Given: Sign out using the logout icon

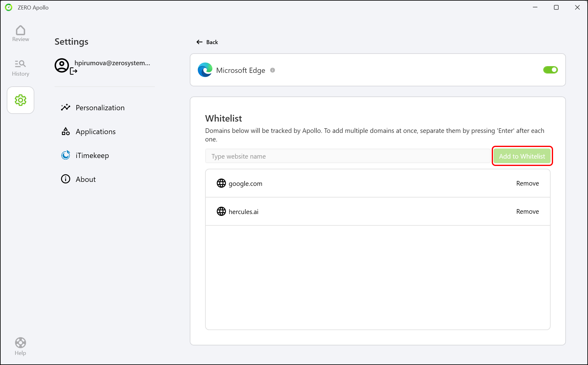Looking at the screenshot, I should [x=73, y=71].
